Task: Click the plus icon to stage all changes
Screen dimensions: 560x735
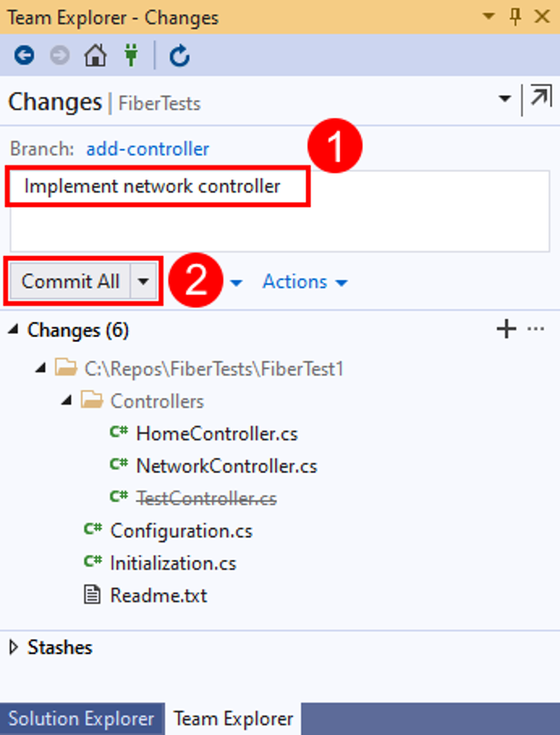Action: [507, 330]
